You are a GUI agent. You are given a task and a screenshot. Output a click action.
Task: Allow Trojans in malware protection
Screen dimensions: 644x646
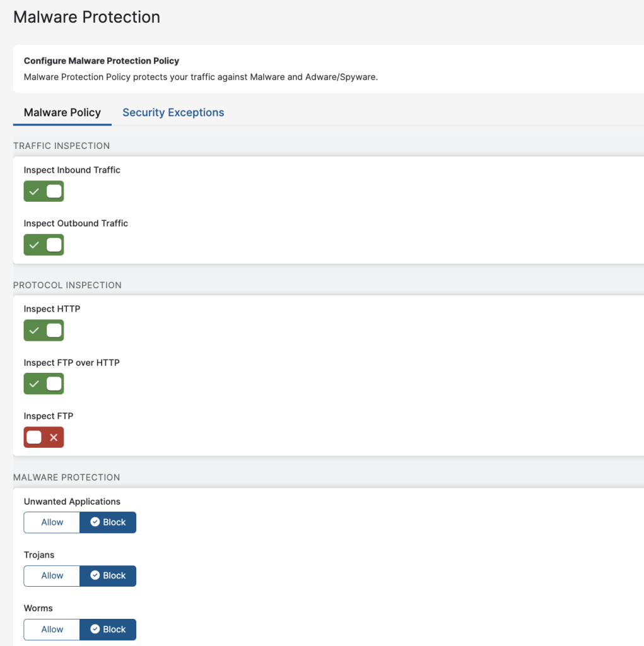pyautogui.click(x=52, y=575)
